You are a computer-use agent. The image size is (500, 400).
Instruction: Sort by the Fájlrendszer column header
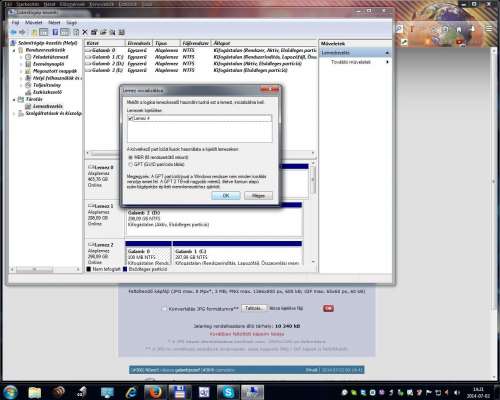pos(196,43)
